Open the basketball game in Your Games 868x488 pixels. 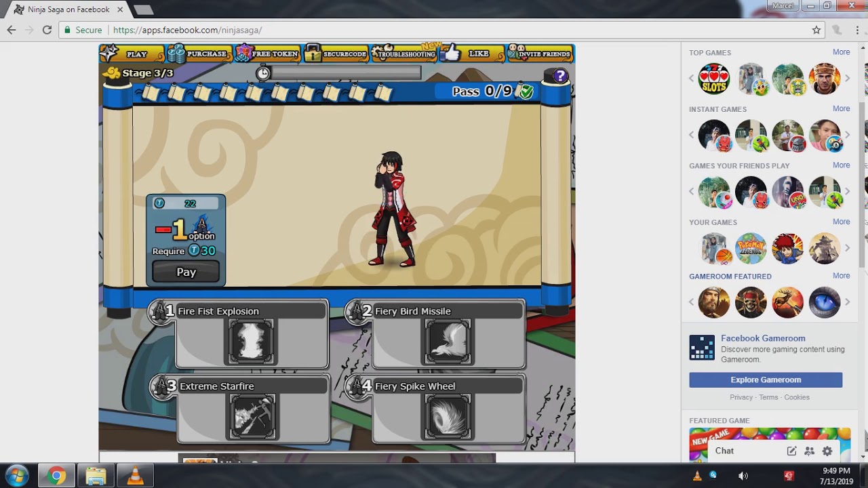click(x=714, y=248)
